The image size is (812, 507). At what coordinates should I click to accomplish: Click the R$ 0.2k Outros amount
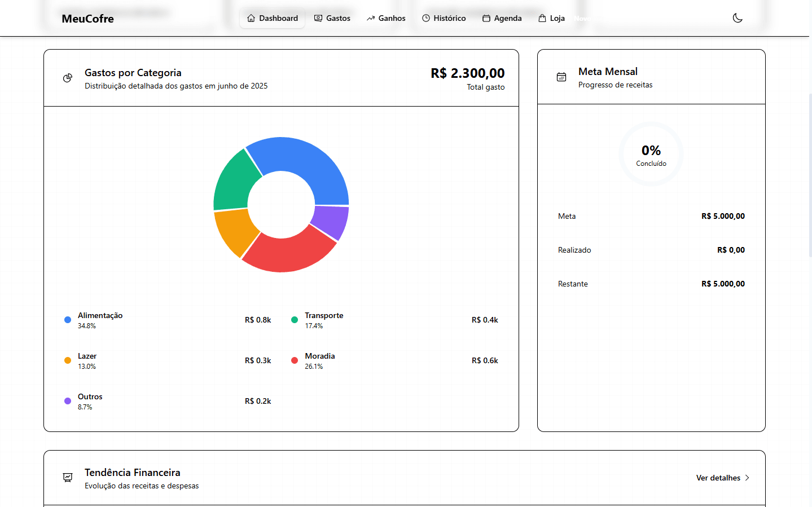[x=258, y=401]
